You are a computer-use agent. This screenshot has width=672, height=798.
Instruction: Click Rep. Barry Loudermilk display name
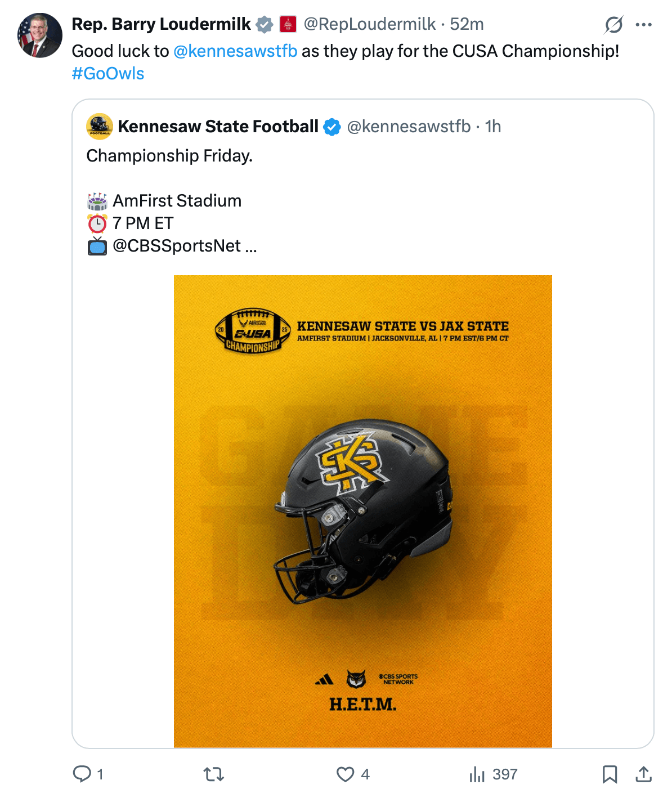point(162,24)
